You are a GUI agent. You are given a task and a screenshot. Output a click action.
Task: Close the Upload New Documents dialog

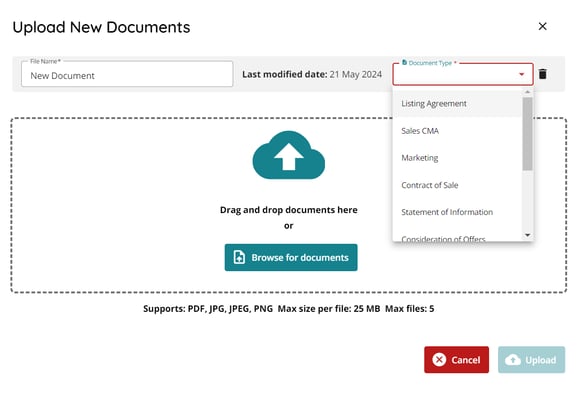tap(542, 26)
